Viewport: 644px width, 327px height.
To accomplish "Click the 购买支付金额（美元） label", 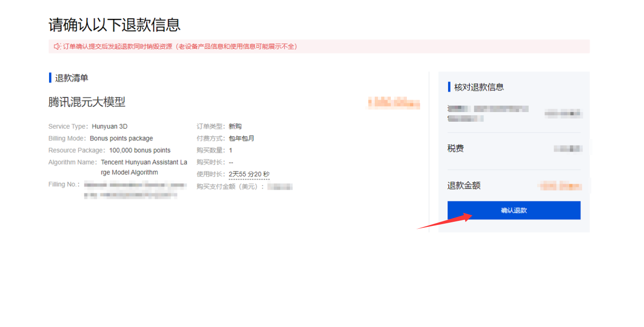I will (230, 186).
